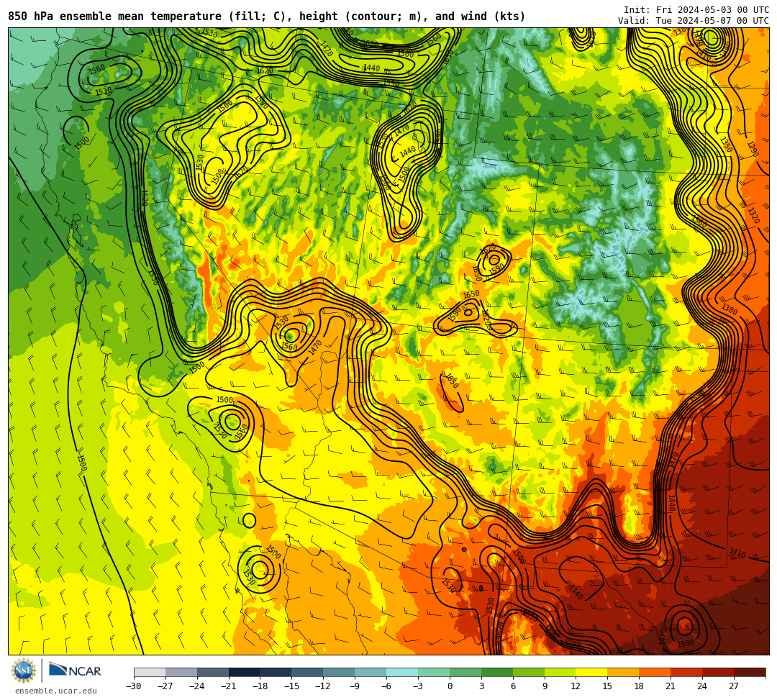This screenshot has height=700, width=777.
Task: Click the 27 colorbar tick label
Action: pyautogui.click(x=734, y=686)
